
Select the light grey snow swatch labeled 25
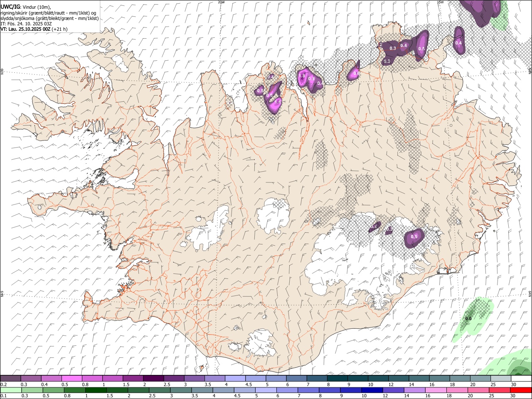pyautogui.click(x=501, y=379)
